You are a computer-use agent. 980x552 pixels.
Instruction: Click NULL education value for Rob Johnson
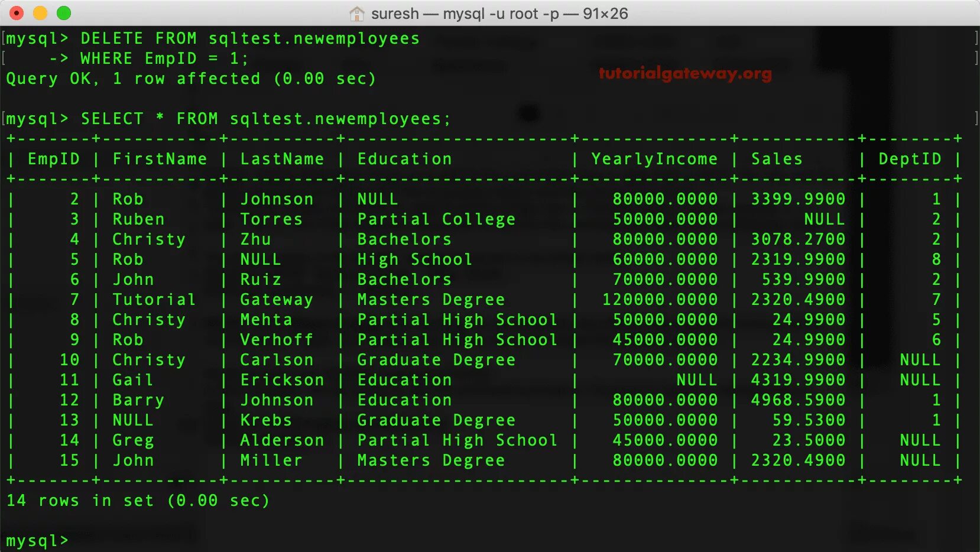tap(378, 199)
